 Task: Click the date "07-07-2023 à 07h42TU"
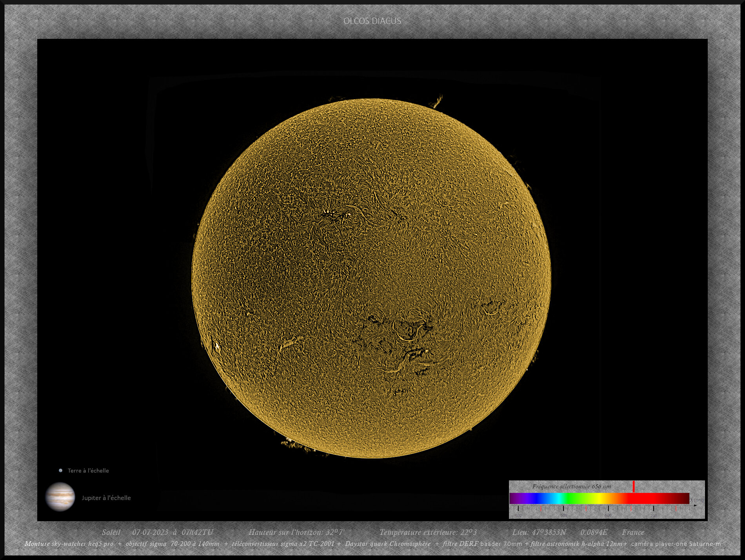tap(173, 532)
